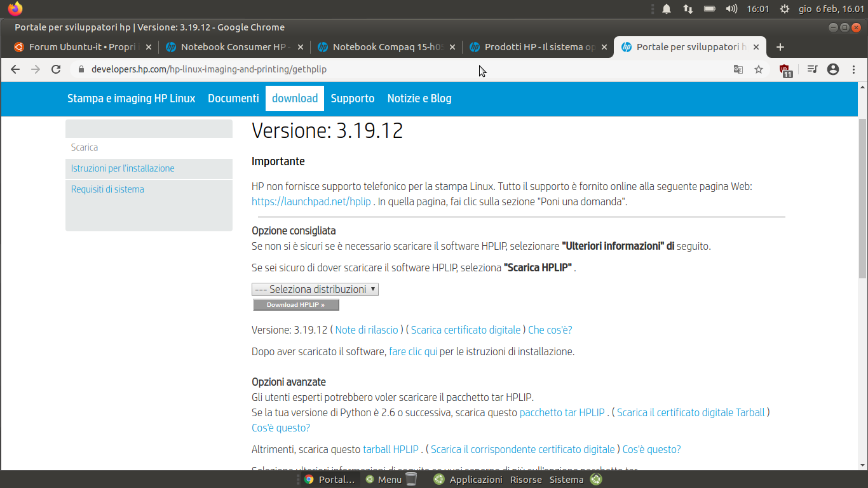
Task: Click the Che cos'è? link
Action: tap(550, 330)
